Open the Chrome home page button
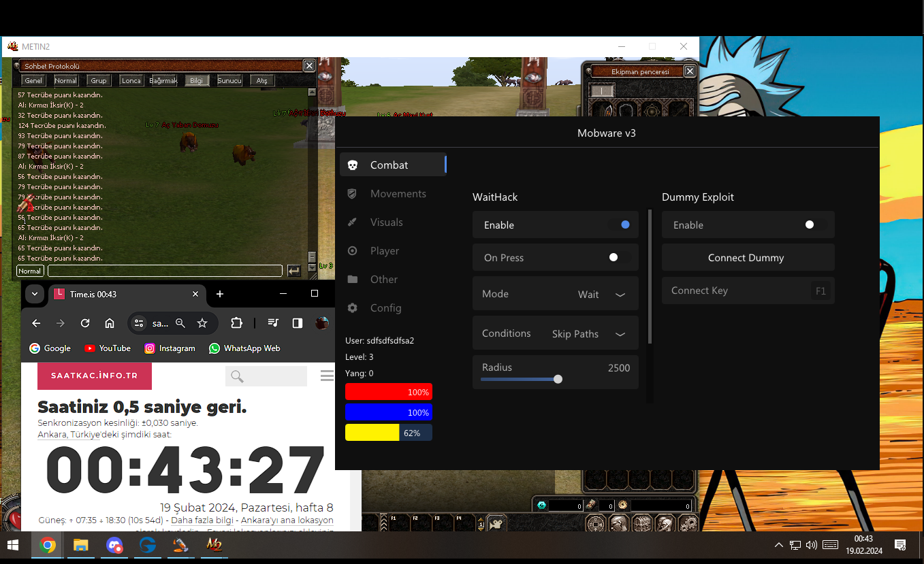The image size is (924, 564). 110,323
